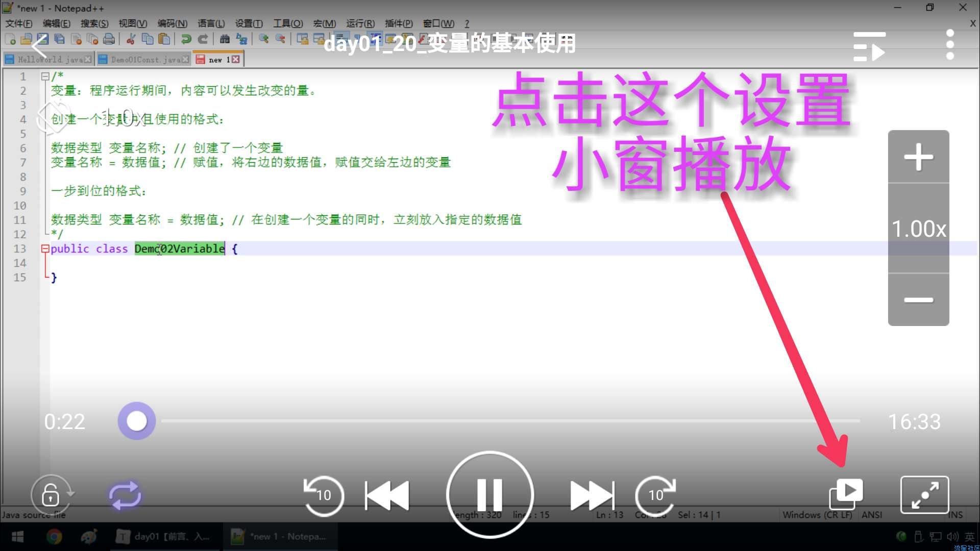Toggle fullscreen scaling mode

pos(925,494)
